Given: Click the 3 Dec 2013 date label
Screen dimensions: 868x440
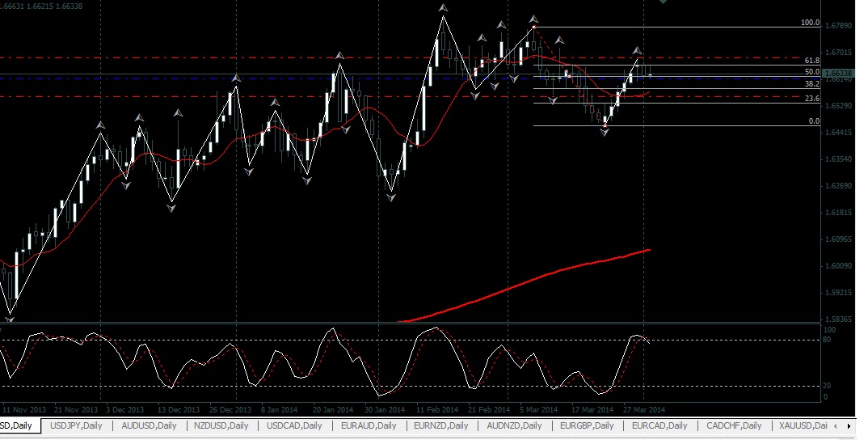Looking at the screenshot, I should tap(124, 410).
